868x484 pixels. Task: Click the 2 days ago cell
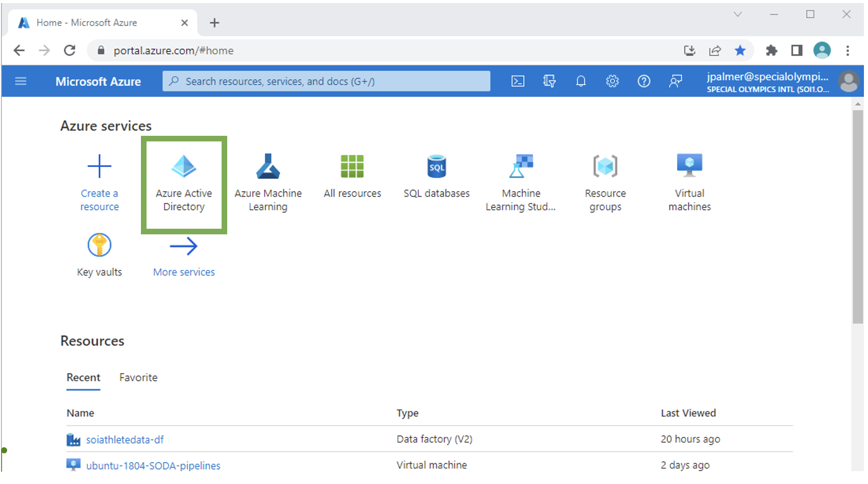685,465
